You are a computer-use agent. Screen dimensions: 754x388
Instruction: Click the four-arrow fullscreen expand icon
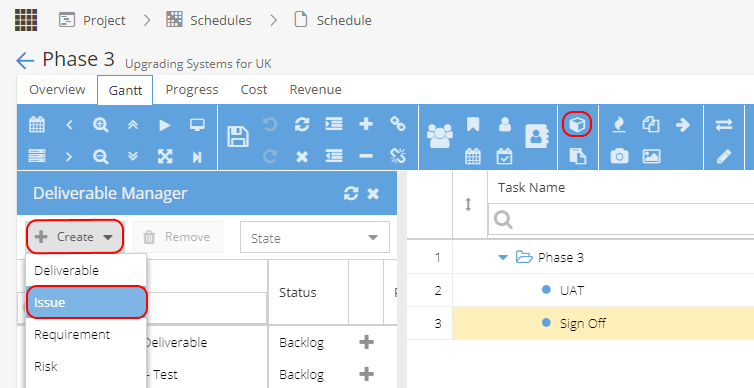pos(165,156)
